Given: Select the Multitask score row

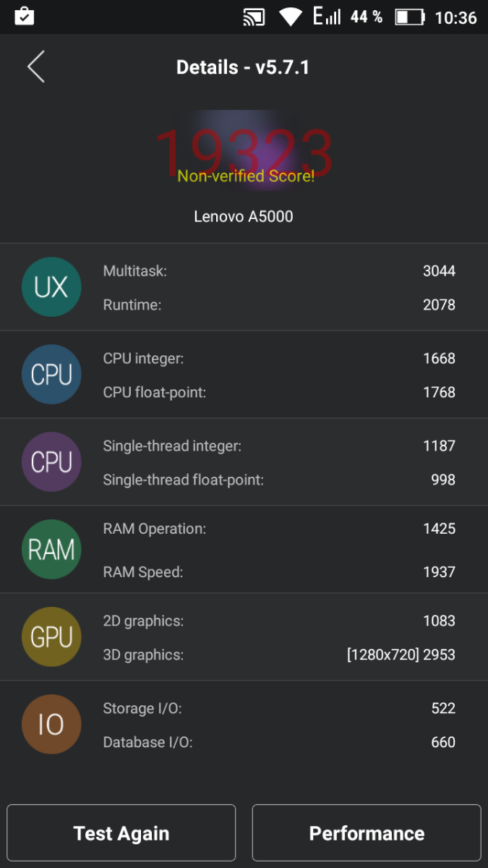Looking at the screenshot, I should pyautogui.click(x=279, y=271).
